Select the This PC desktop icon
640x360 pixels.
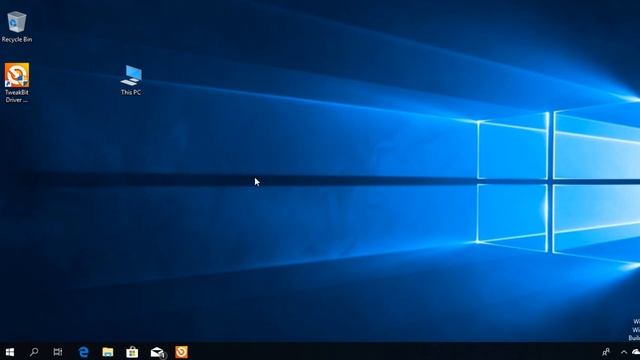(131, 80)
